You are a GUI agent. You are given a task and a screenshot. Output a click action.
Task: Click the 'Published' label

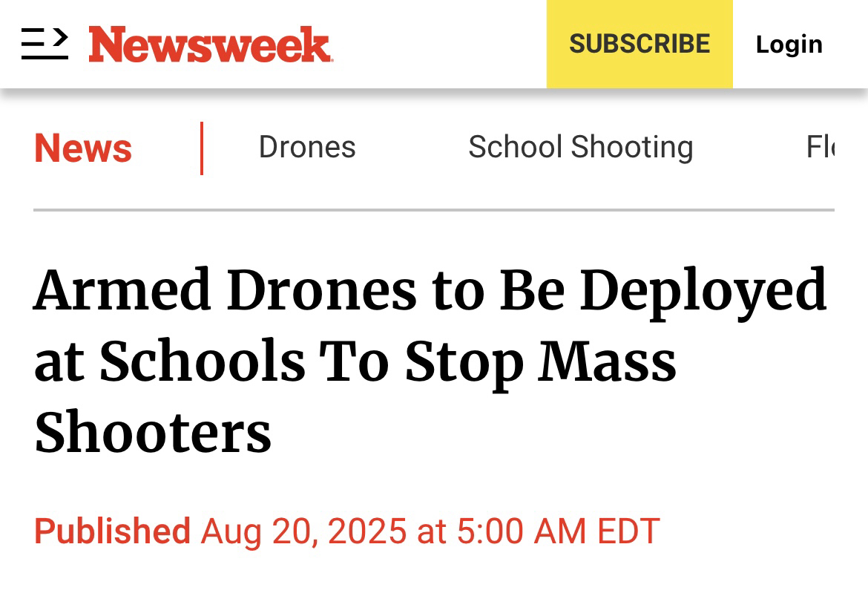tap(112, 531)
